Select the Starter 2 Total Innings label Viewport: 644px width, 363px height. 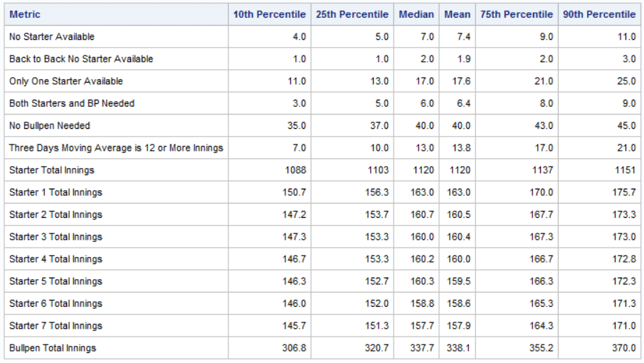56,214
